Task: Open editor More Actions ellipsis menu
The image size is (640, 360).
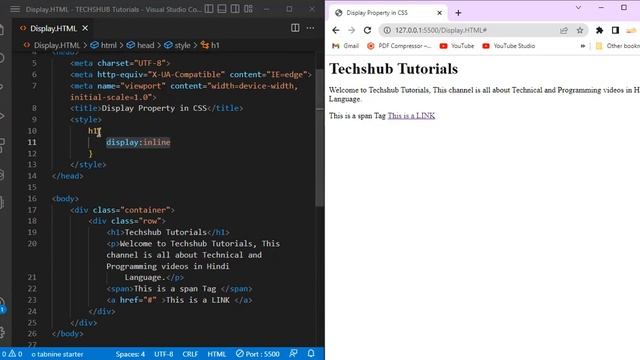Action: click(311, 28)
